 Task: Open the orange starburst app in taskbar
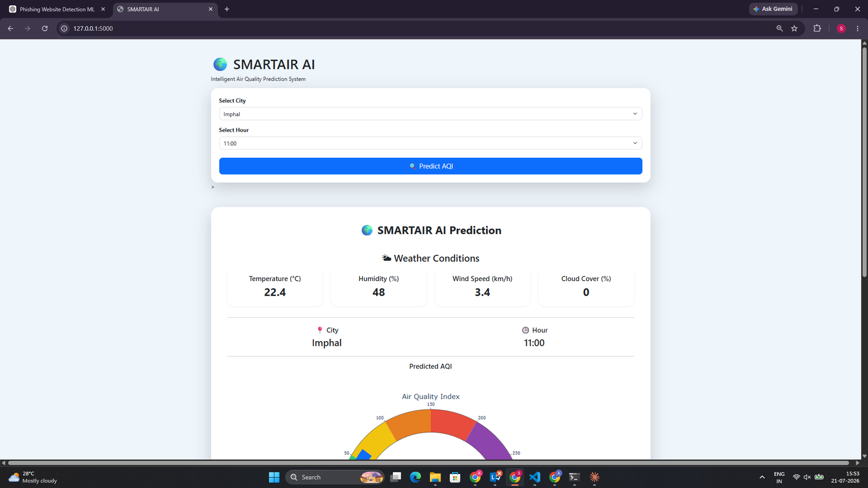595,477
